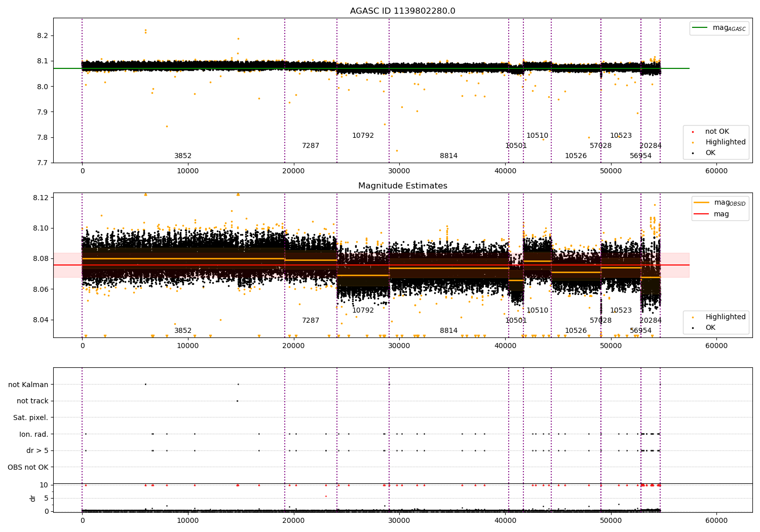The width and height of the screenshot is (760, 532).
Task: Click x-axis tick 60000 in Magnitude Estimates plot
Action: [716, 346]
